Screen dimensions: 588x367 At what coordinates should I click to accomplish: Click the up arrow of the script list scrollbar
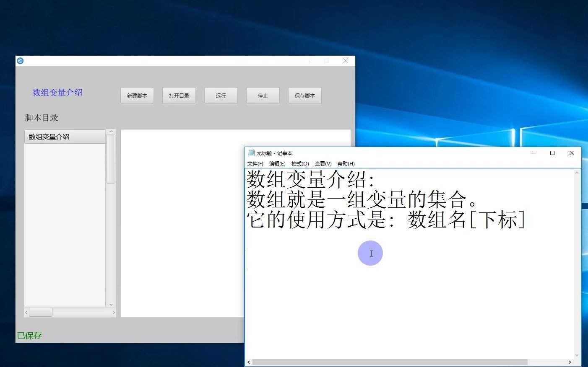[x=111, y=131]
